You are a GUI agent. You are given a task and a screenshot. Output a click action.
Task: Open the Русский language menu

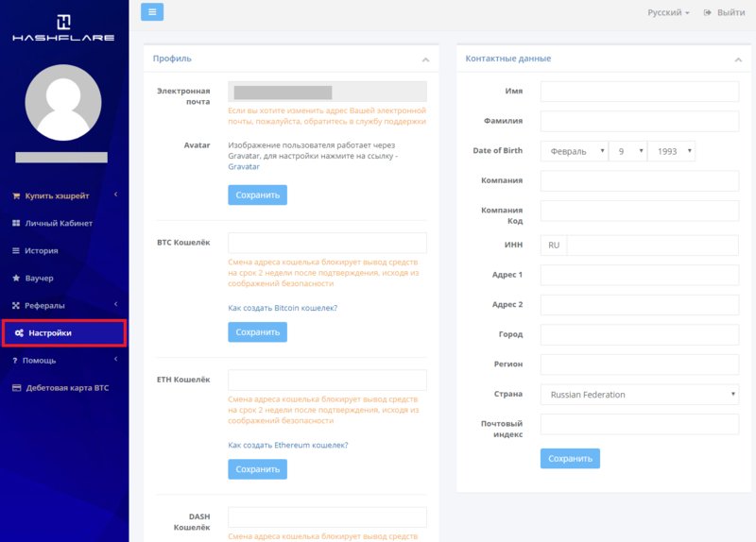tap(668, 12)
